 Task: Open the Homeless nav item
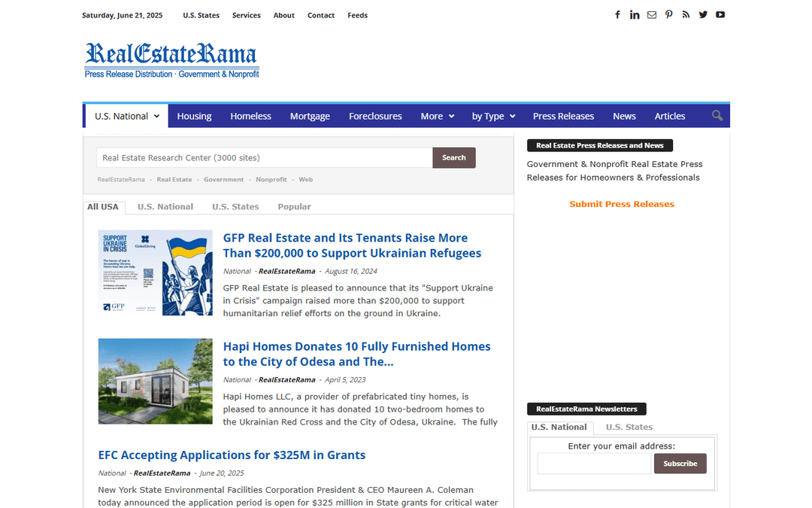(250, 116)
